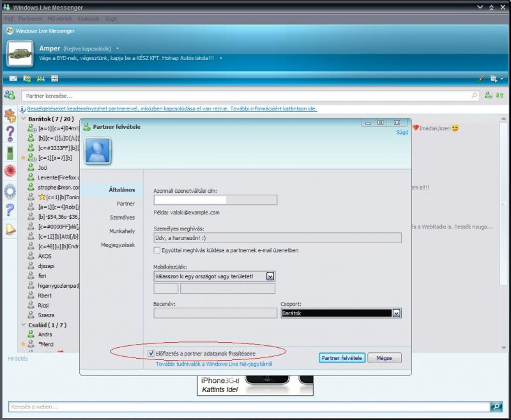The height and width of the screenshot is (420, 511).
Task: Open the show menu toolbar icon
Action: (494, 79)
